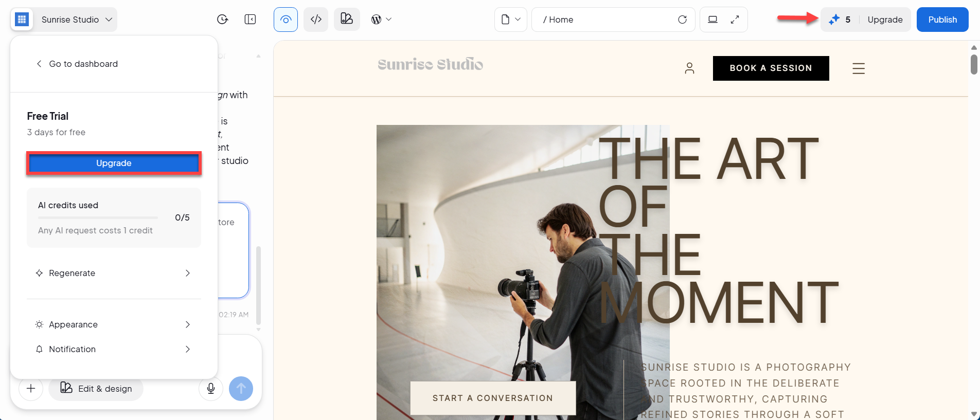Open the WordPress menu dropdown
Viewport: 980px width, 420px height.
click(x=381, y=20)
